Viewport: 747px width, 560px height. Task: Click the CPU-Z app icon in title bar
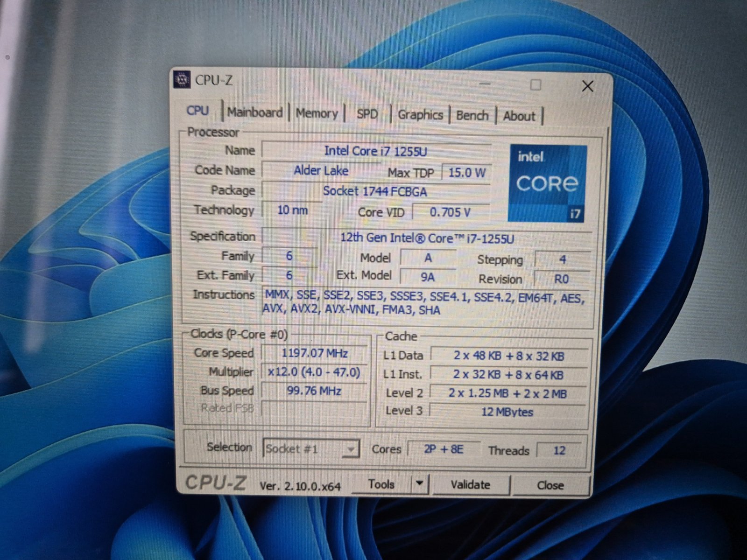tap(182, 80)
